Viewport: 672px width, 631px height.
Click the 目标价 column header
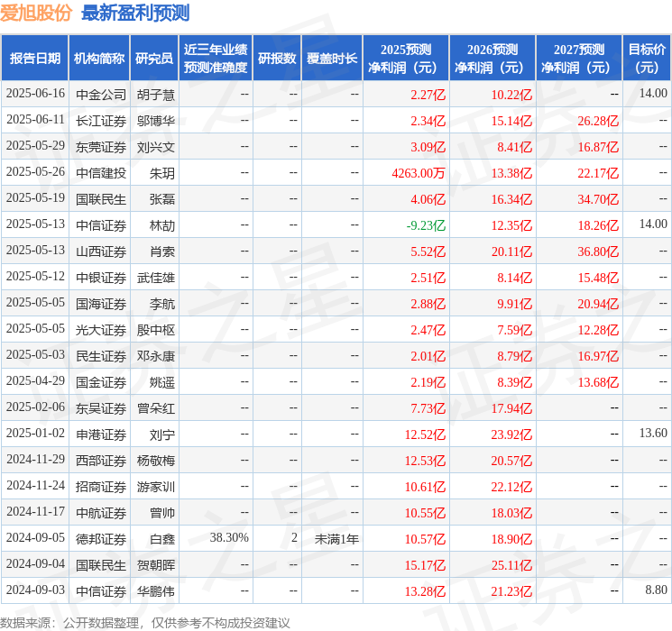(x=646, y=59)
